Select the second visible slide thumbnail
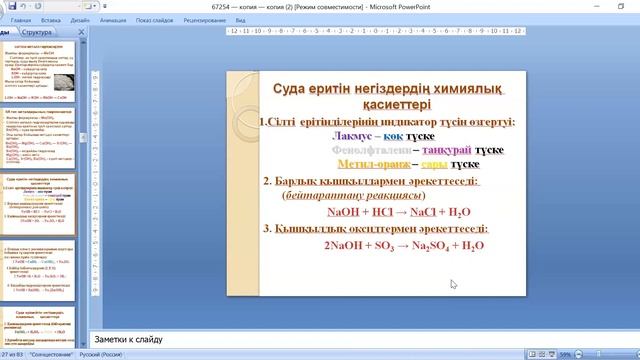640x360 pixels. [x=39, y=138]
